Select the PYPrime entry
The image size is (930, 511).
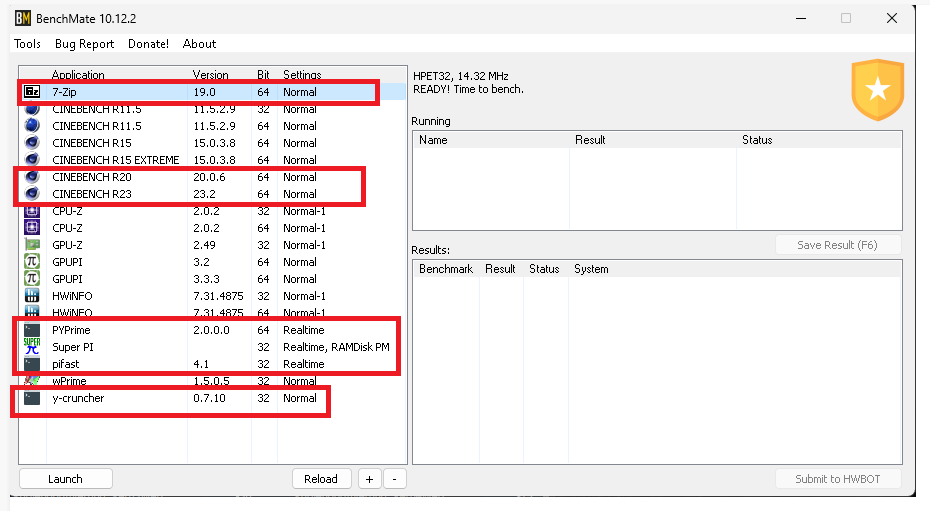pos(71,330)
